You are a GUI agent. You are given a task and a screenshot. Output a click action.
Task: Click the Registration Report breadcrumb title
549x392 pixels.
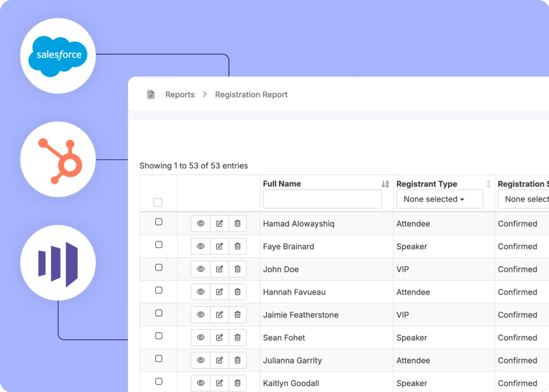pyautogui.click(x=251, y=94)
